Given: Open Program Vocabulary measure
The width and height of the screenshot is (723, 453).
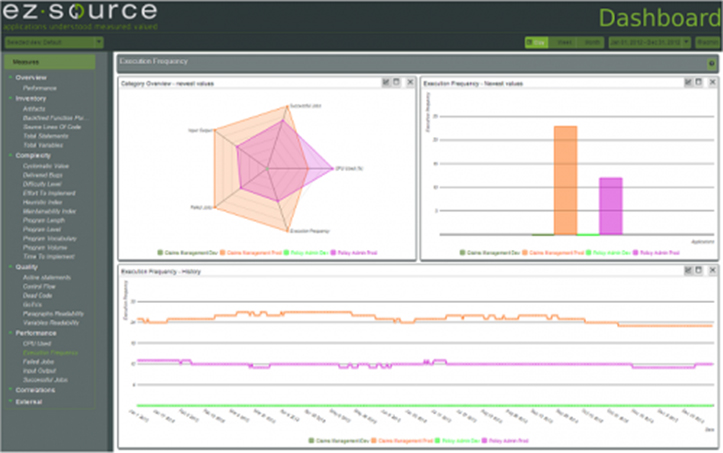Looking at the screenshot, I should [x=50, y=238].
